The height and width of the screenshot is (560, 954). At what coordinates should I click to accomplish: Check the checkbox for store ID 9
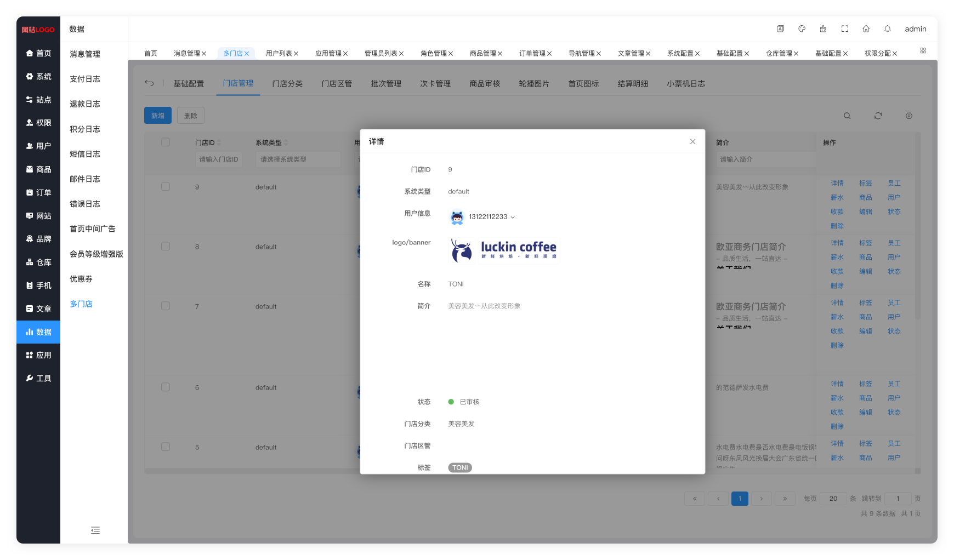(x=166, y=187)
